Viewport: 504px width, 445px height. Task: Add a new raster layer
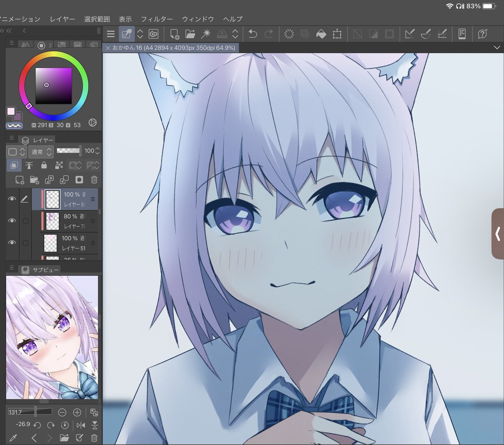[19, 180]
